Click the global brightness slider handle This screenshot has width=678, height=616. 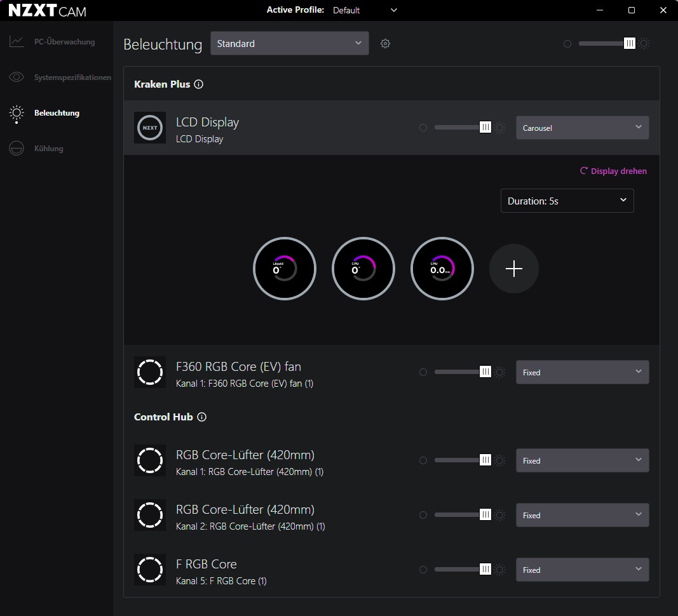(x=630, y=43)
